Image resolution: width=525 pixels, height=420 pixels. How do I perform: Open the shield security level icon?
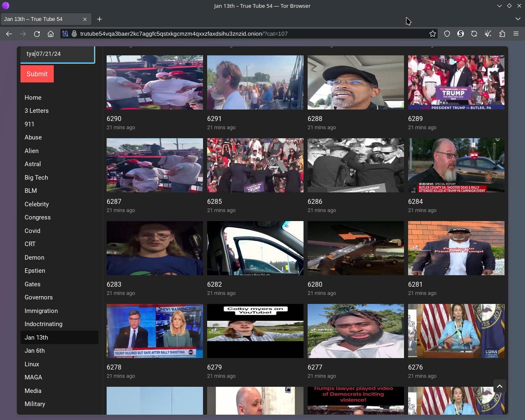click(x=447, y=34)
